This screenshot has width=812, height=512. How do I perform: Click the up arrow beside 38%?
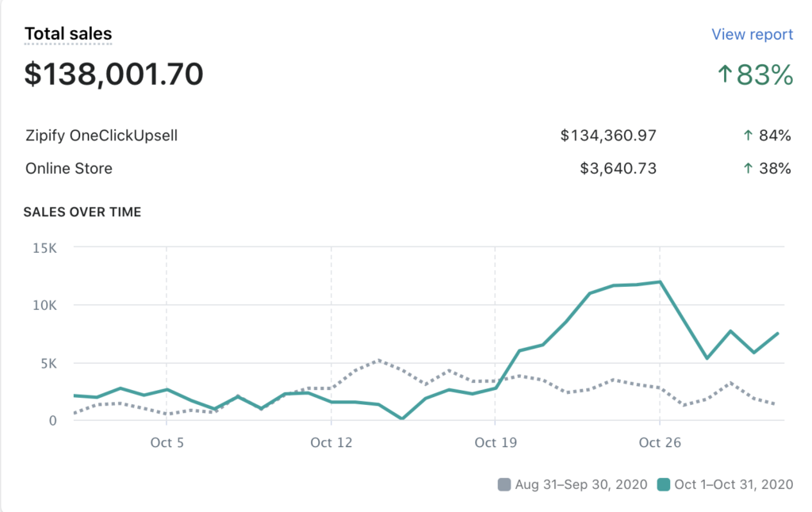click(x=748, y=168)
